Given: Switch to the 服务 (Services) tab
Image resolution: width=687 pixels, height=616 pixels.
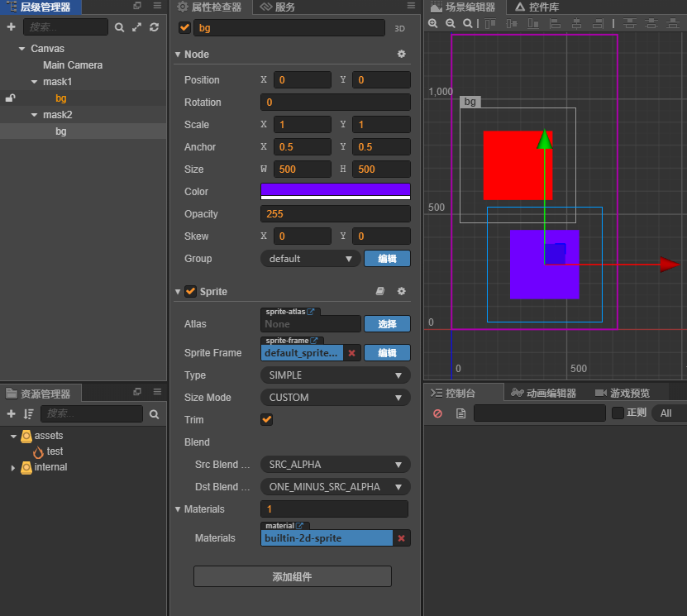Looking at the screenshot, I should [277, 7].
